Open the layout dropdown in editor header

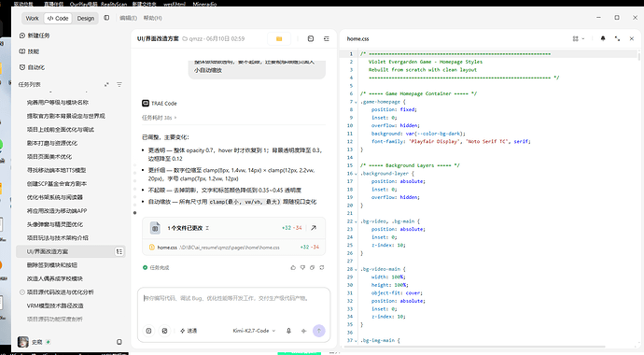(579, 38)
